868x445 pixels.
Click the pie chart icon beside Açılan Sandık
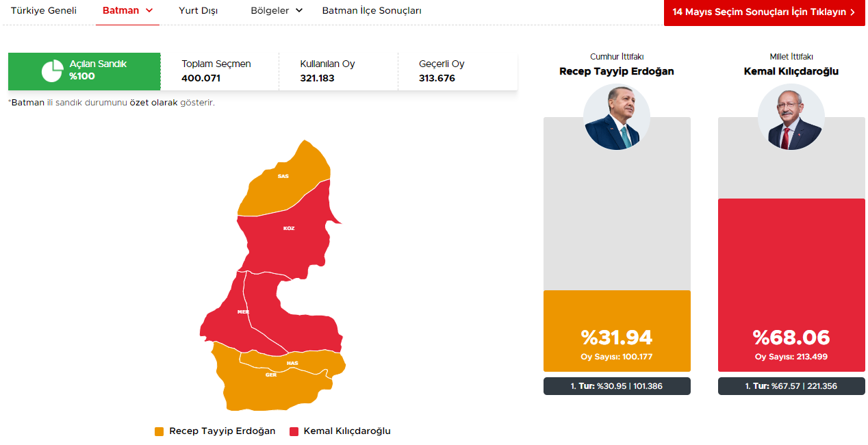coord(52,71)
